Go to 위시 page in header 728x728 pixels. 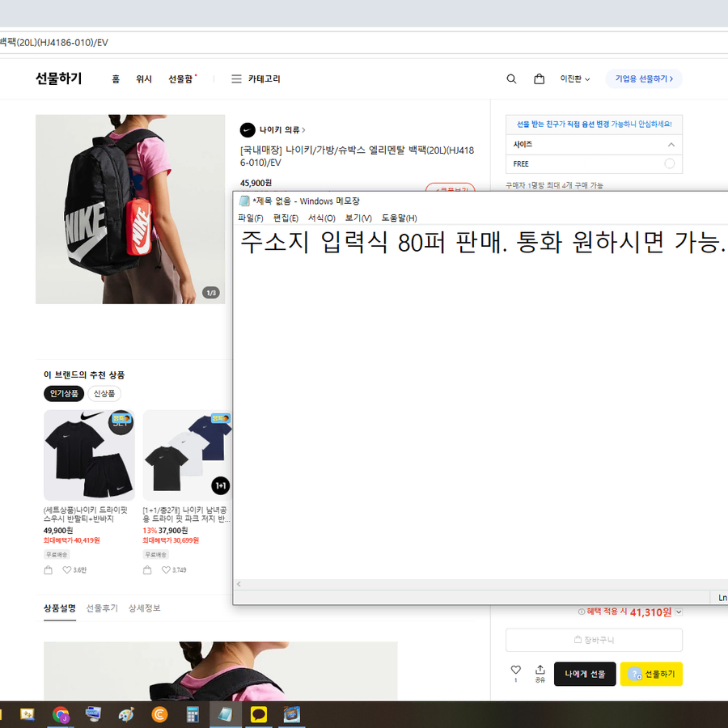pyautogui.click(x=144, y=79)
